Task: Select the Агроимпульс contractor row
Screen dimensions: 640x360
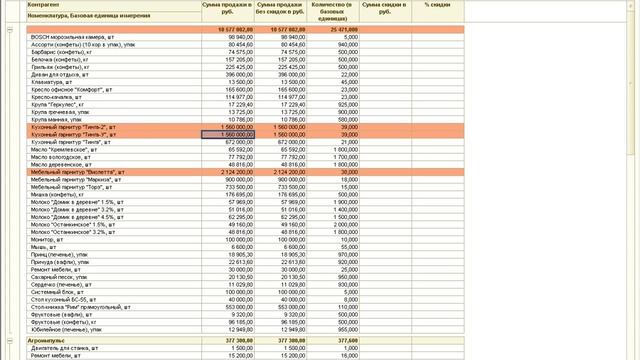Action: (245, 340)
